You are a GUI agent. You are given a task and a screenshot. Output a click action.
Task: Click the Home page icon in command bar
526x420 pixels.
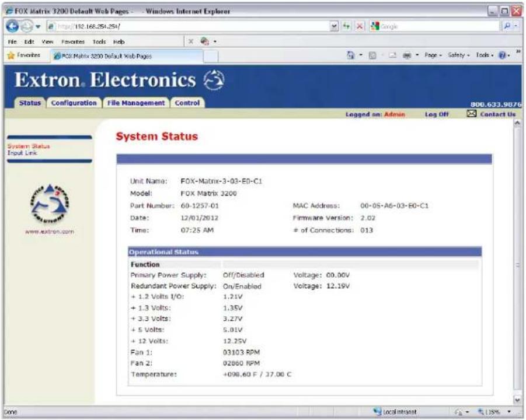[x=350, y=55]
